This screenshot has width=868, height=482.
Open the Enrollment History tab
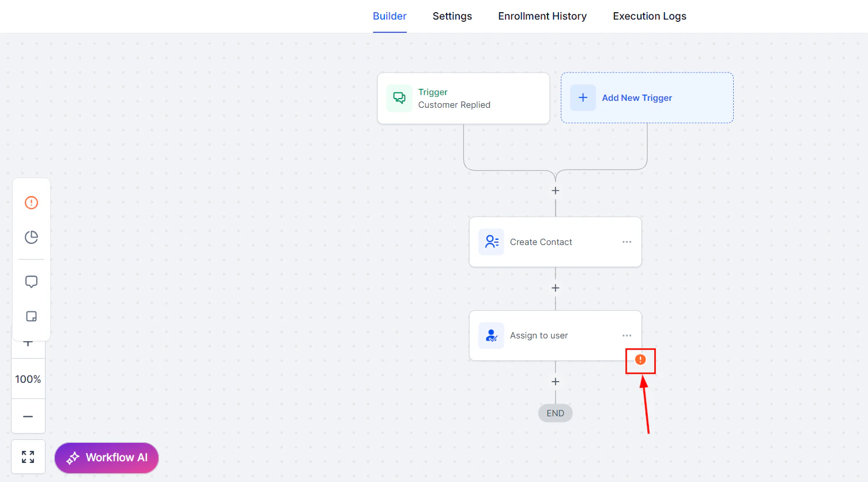(x=542, y=16)
